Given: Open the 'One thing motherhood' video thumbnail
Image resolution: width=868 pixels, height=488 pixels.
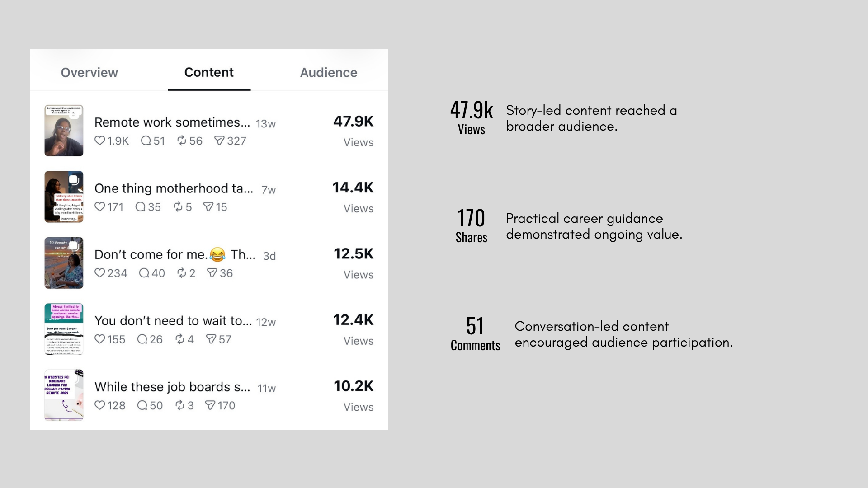Looking at the screenshot, I should (64, 197).
